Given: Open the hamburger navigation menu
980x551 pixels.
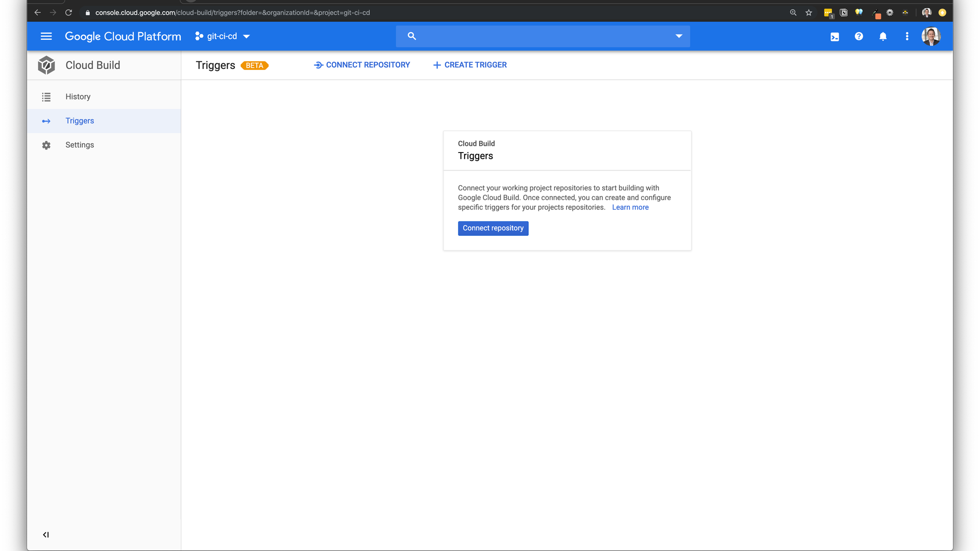Looking at the screenshot, I should [x=46, y=36].
